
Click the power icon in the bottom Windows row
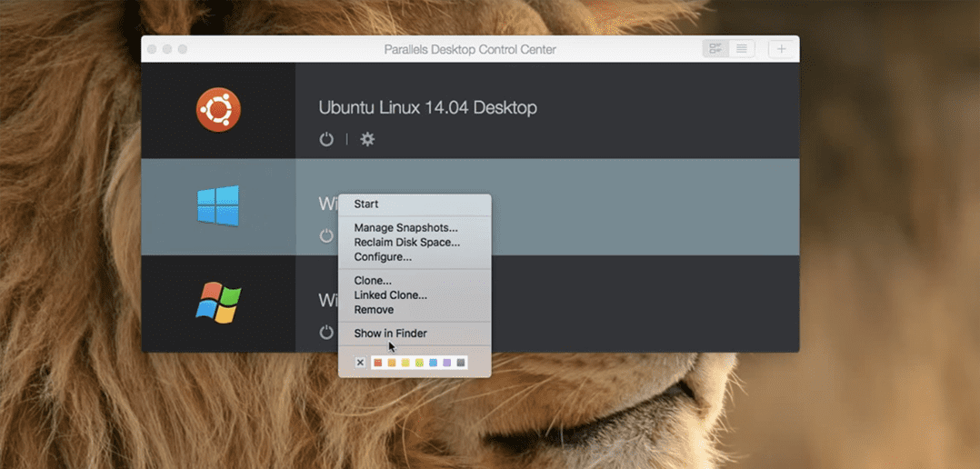326,333
